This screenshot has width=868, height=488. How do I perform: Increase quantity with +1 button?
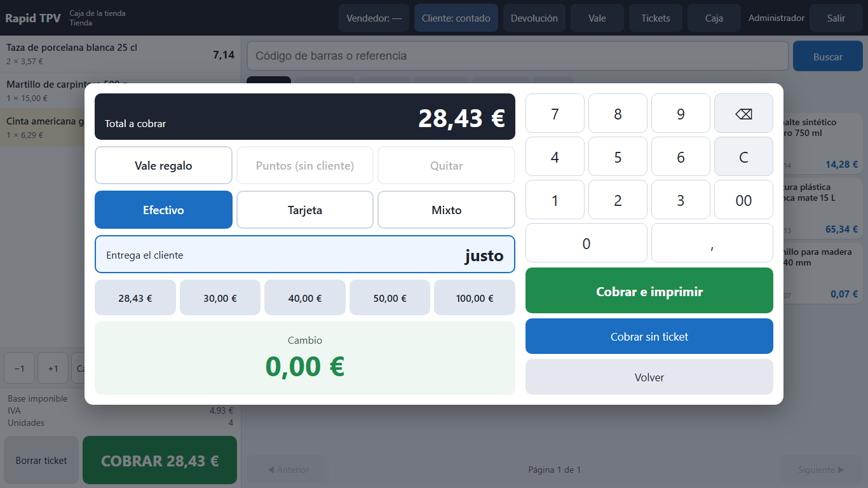(x=53, y=369)
